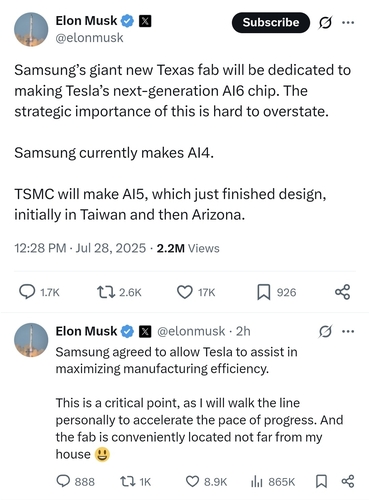Screen dimensions: 369x500
Task: Bookmark the reply post
Action: [321, 481]
